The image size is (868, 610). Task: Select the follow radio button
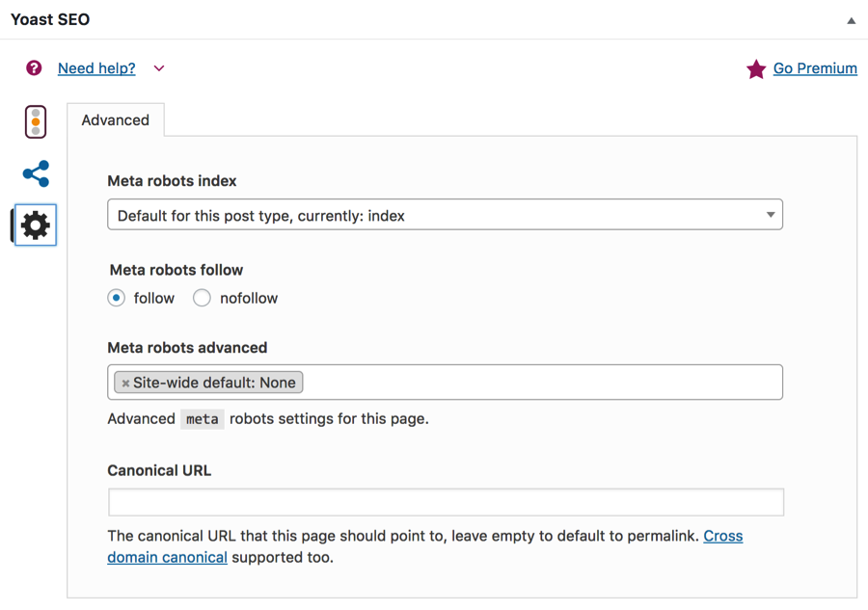[x=117, y=298]
